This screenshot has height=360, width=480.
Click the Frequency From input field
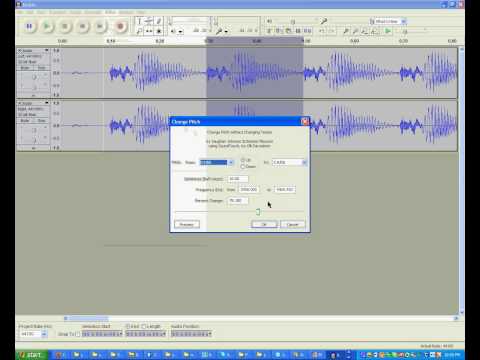coord(249,189)
